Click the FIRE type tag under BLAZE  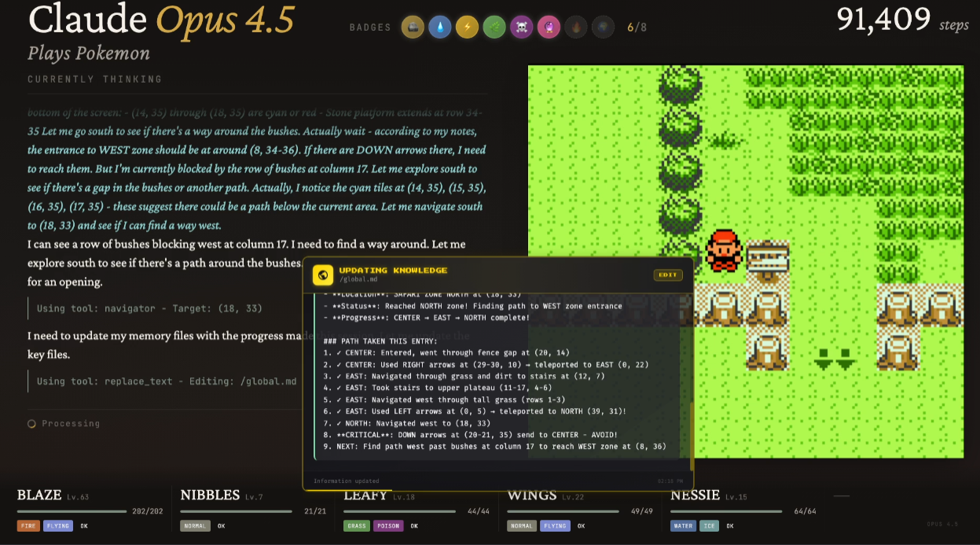coord(28,525)
